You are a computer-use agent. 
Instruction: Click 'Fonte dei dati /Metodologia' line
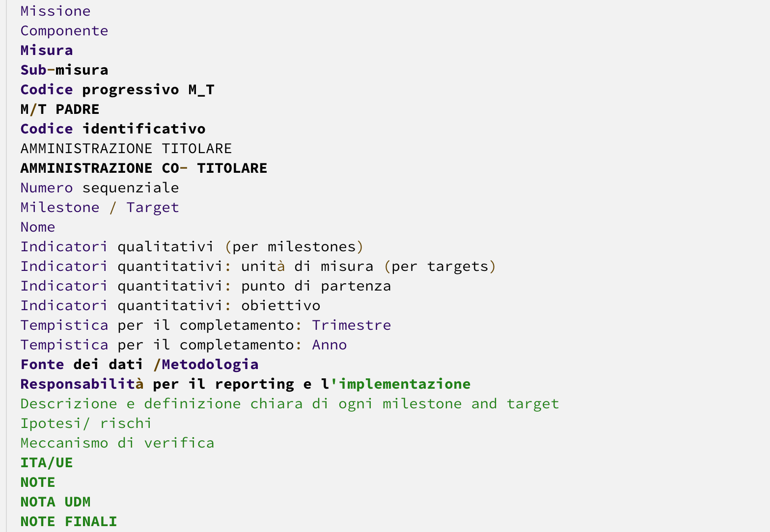click(139, 364)
